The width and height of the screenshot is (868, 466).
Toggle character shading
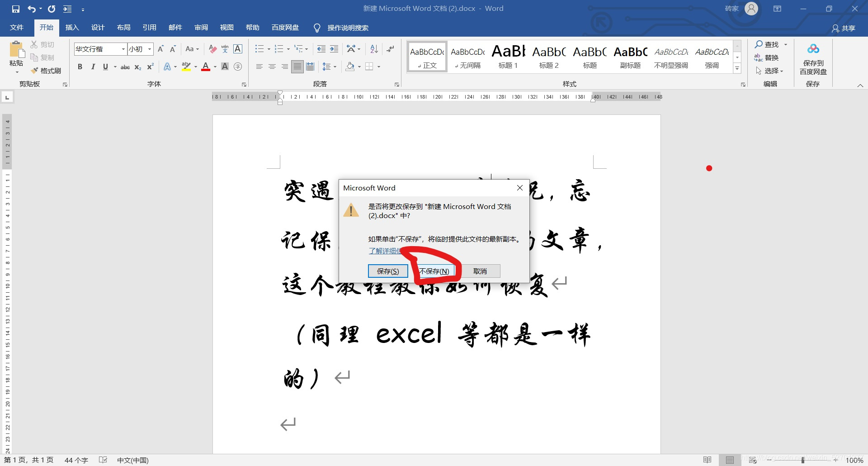pyautogui.click(x=225, y=67)
